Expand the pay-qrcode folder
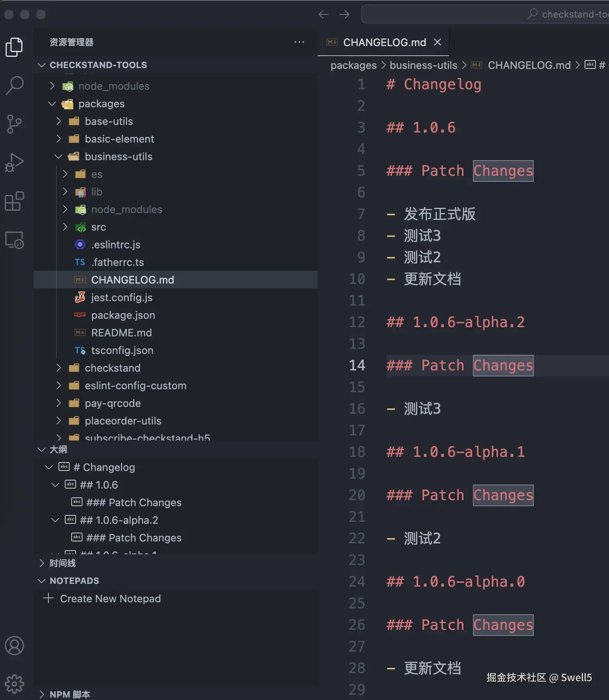 pyautogui.click(x=58, y=403)
